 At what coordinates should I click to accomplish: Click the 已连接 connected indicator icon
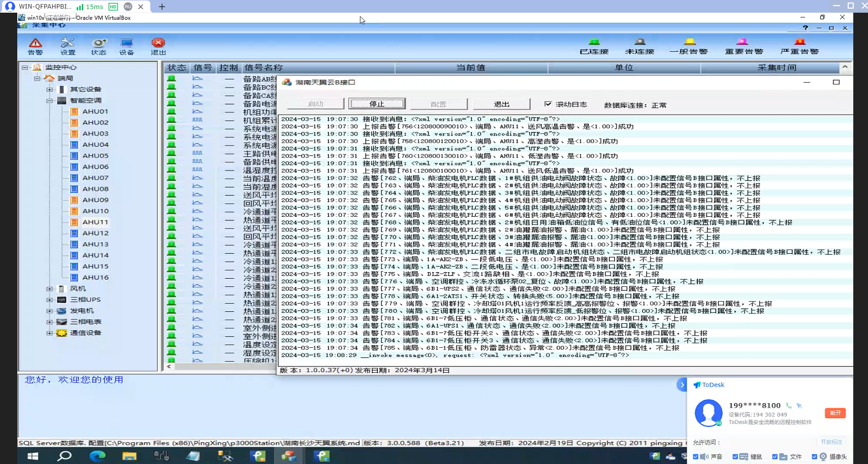pyautogui.click(x=594, y=42)
